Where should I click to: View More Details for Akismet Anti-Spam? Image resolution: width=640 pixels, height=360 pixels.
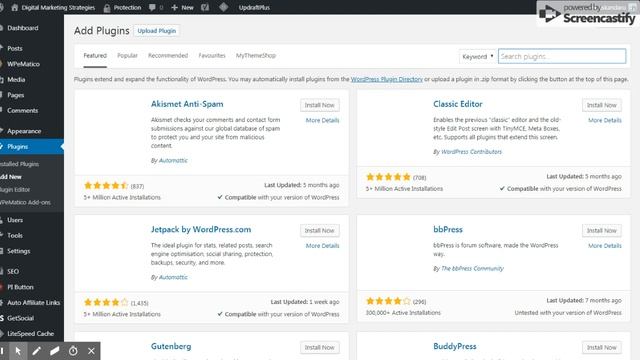click(x=322, y=120)
